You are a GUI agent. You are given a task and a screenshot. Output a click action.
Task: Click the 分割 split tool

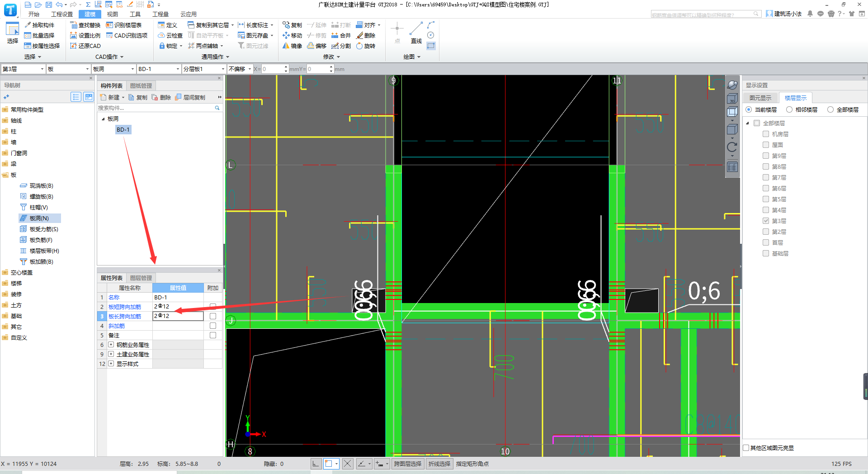[x=341, y=46]
